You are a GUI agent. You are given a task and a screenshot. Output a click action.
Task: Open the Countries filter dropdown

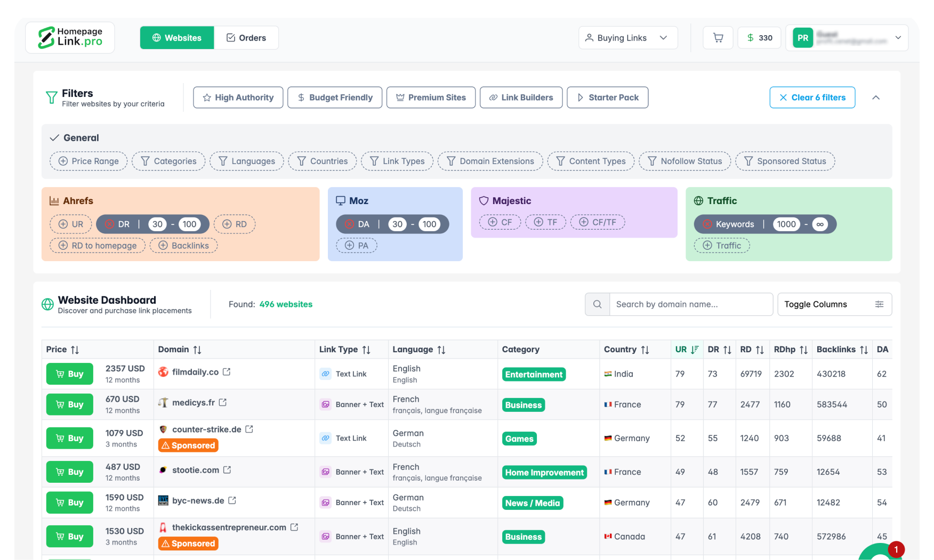tap(323, 161)
